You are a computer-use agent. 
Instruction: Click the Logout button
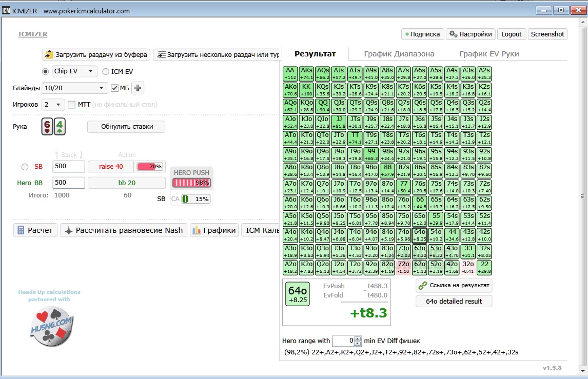coord(512,34)
